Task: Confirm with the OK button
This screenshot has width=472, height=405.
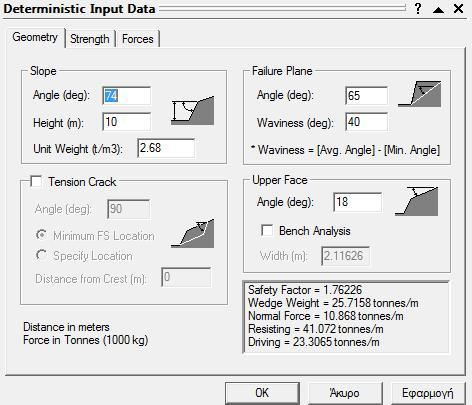Action: pos(262,393)
